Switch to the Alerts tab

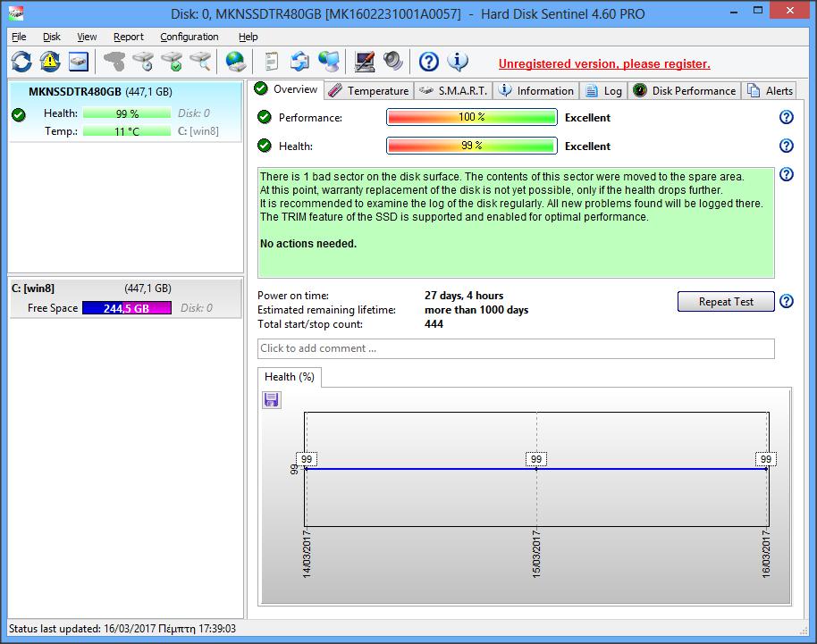[770, 90]
